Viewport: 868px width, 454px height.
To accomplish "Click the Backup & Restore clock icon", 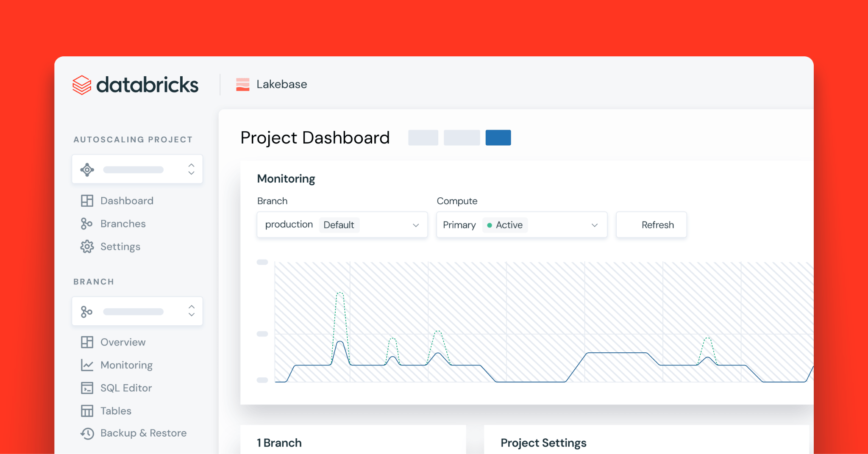I will tap(87, 433).
